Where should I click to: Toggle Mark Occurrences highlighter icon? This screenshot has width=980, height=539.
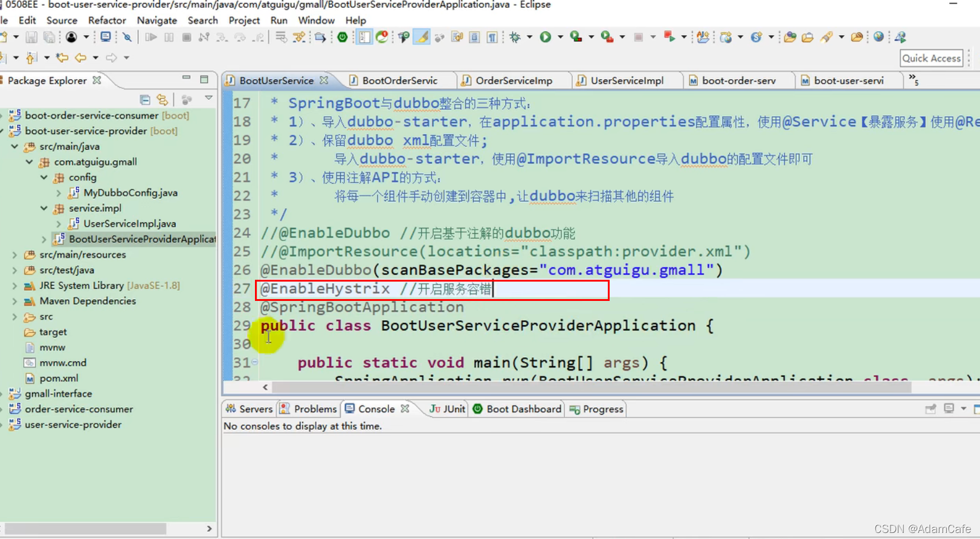(x=422, y=37)
